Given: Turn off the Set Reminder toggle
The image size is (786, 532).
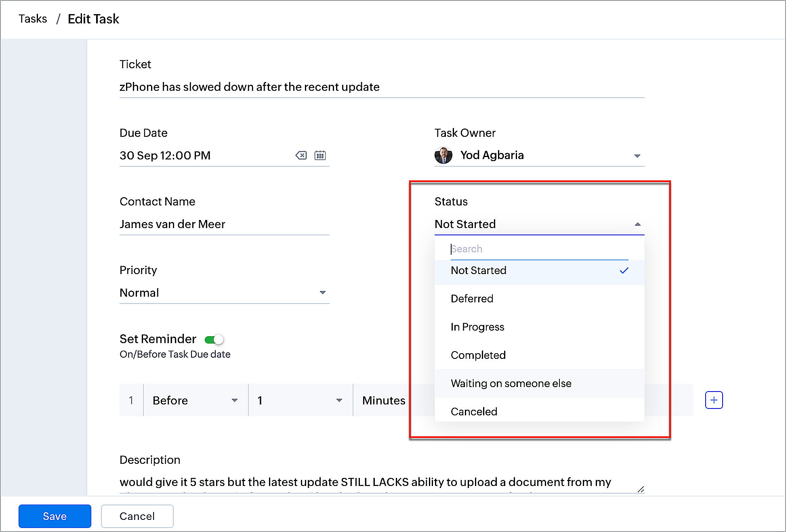Looking at the screenshot, I should (x=214, y=339).
